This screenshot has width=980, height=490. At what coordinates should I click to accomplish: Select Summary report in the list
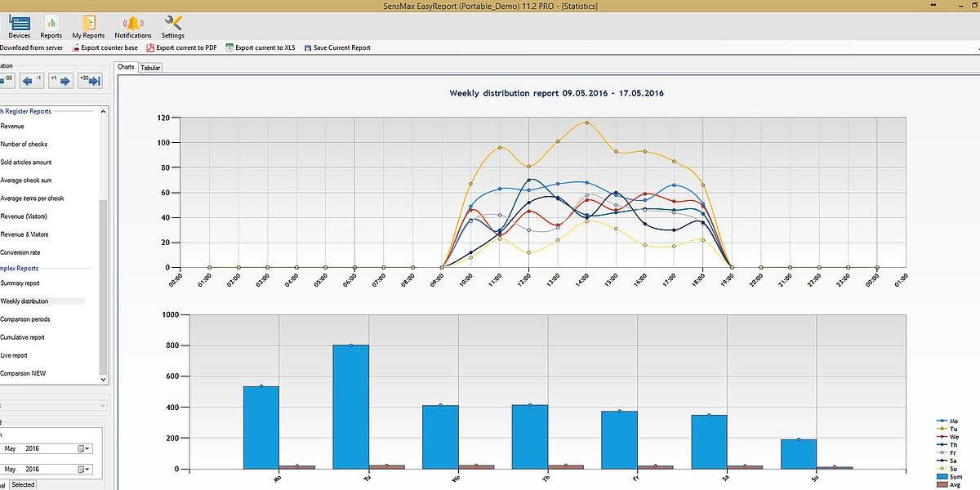20,283
